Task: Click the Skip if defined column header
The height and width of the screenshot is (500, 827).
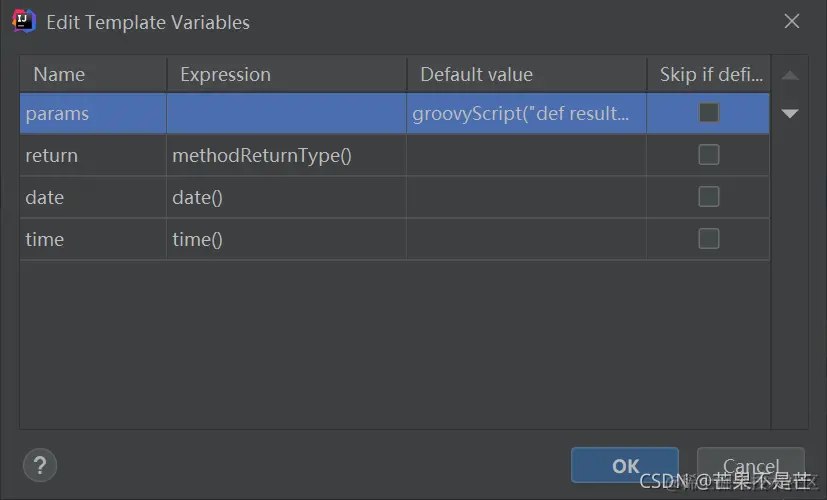Action: pyautogui.click(x=708, y=74)
